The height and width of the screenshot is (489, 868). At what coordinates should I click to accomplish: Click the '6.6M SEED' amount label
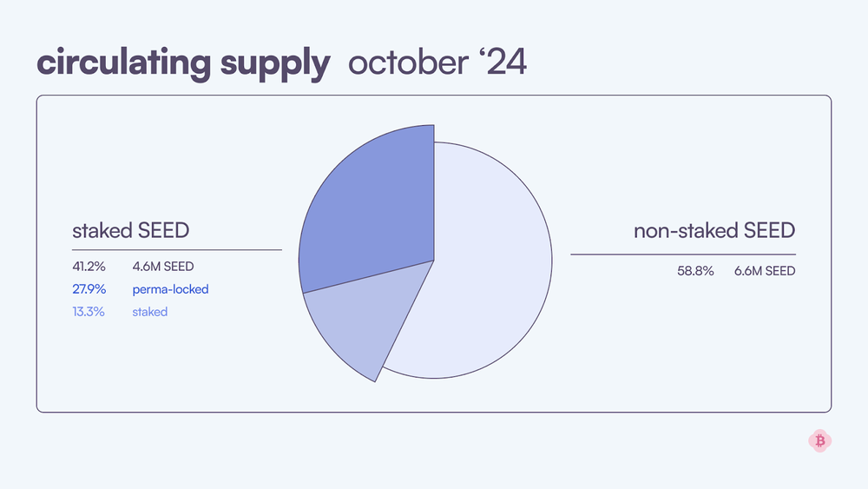[x=765, y=271]
